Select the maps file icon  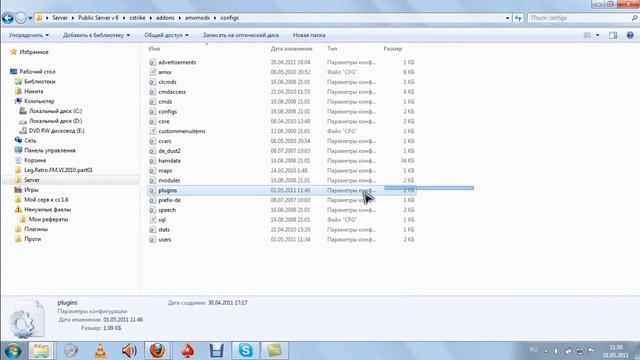coord(152,171)
